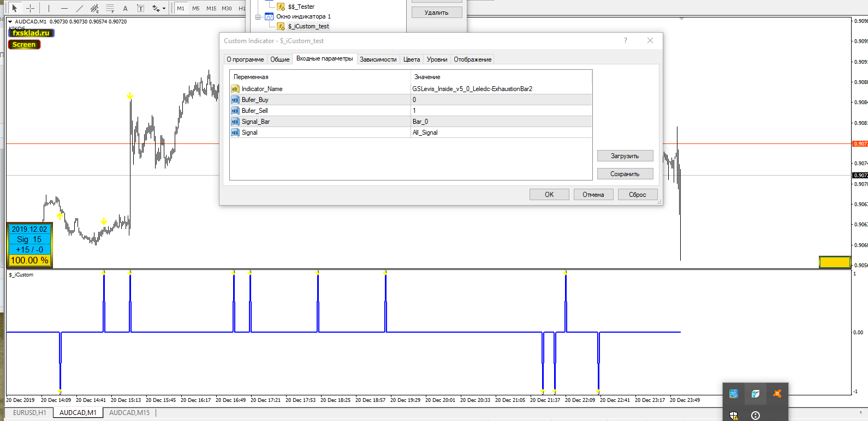Choose the Fibonacci retracement tool
868x421 pixels.
click(110, 8)
